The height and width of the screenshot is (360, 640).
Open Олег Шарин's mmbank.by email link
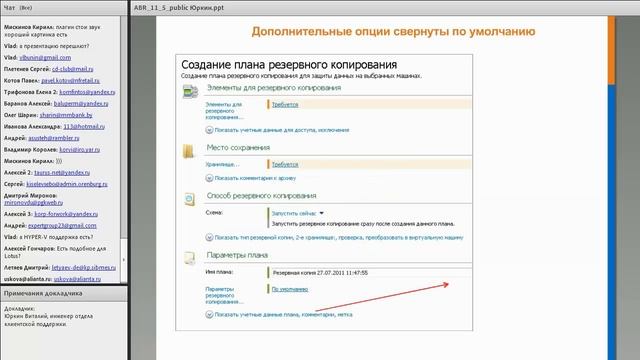(66, 115)
